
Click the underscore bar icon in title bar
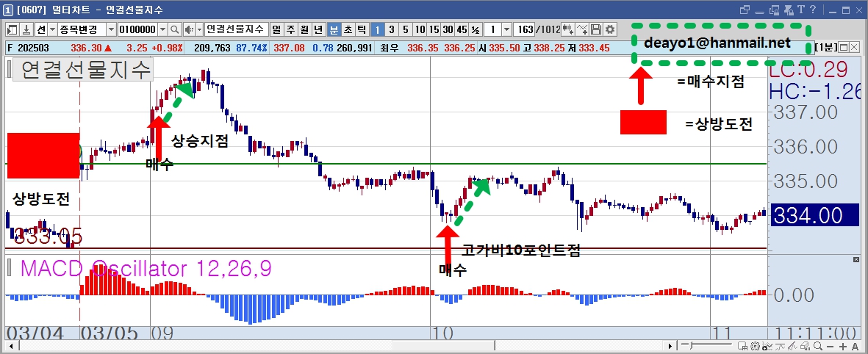point(759,12)
